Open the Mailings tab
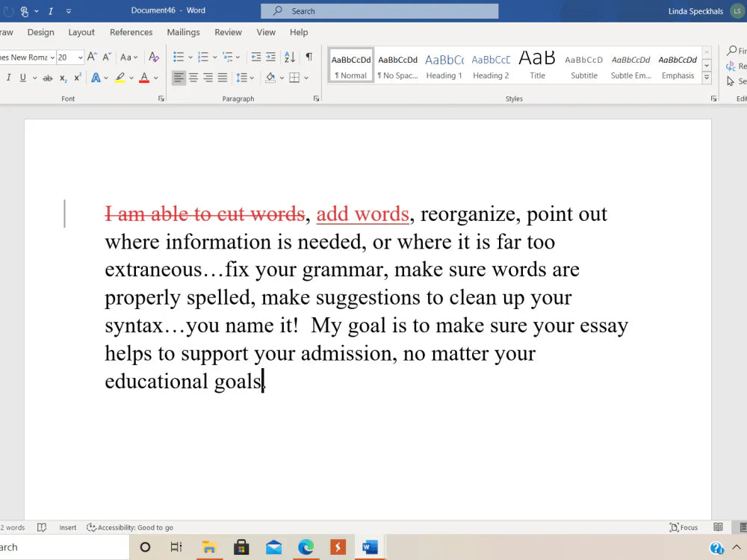The height and width of the screenshot is (560, 747). [x=184, y=32]
